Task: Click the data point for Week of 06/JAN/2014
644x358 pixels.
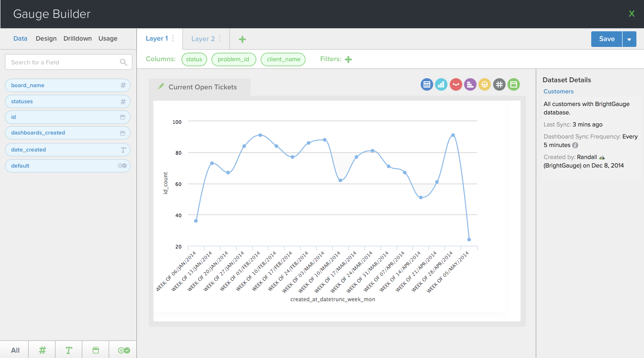Action: (196, 221)
